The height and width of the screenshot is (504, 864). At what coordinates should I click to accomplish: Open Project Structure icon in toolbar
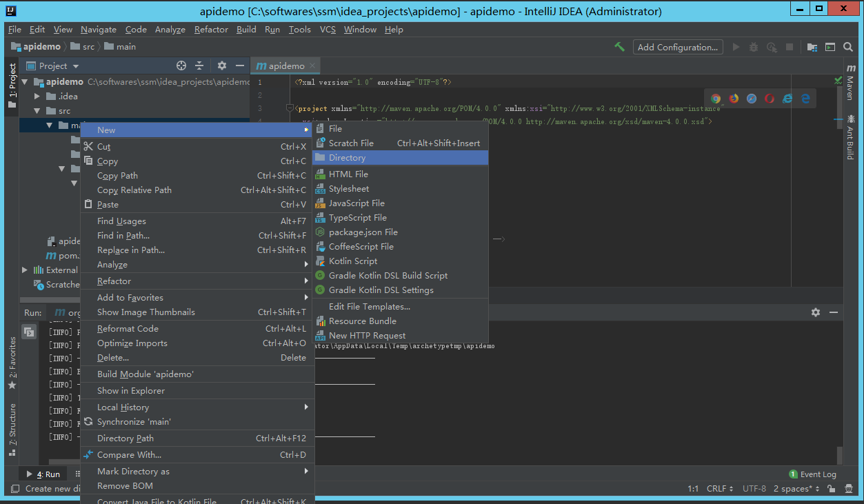pos(812,47)
